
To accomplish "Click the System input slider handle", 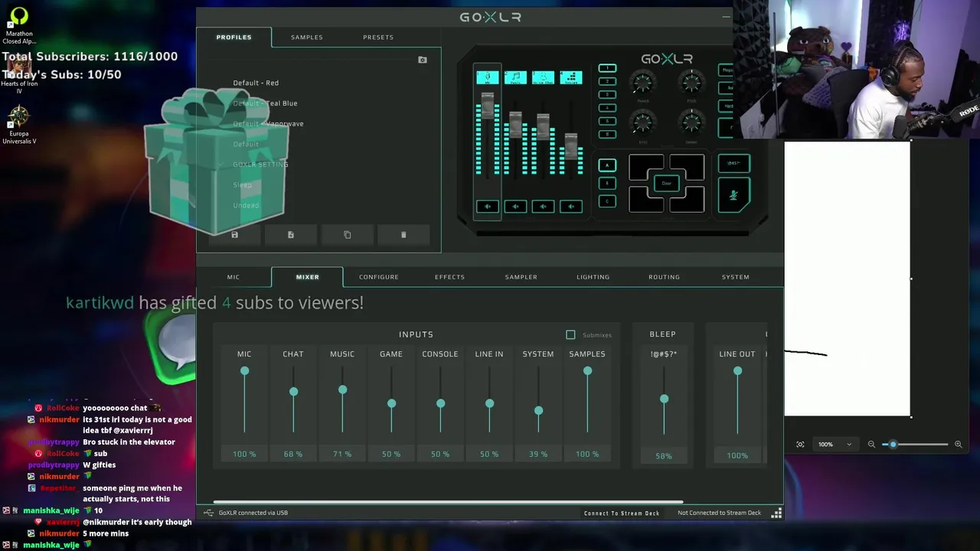I will point(538,411).
